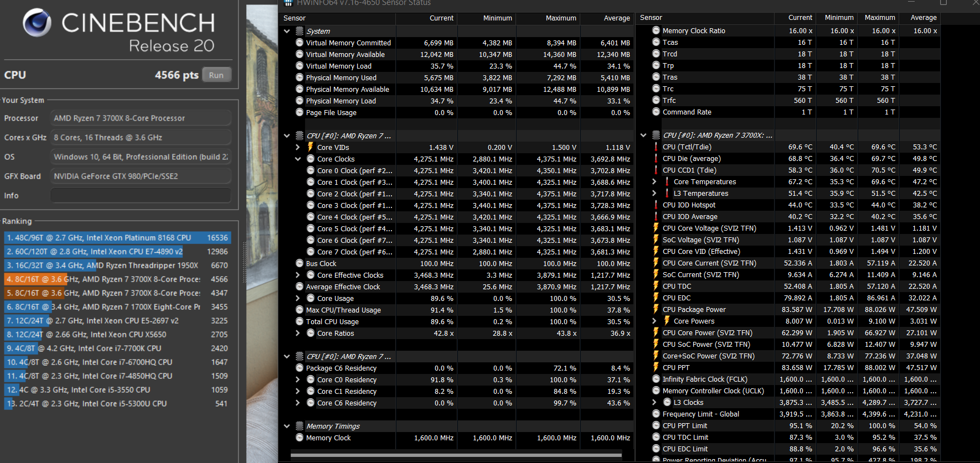Select the CPU TDC Limit row

(x=788, y=437)
